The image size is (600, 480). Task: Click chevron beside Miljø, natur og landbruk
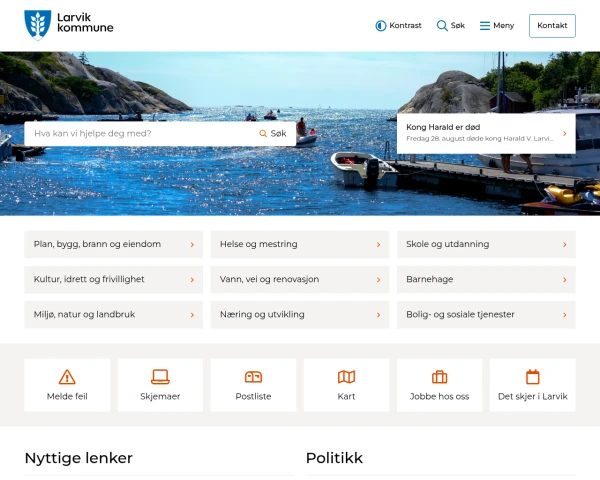pyautogui.click(x=192, y=315)
